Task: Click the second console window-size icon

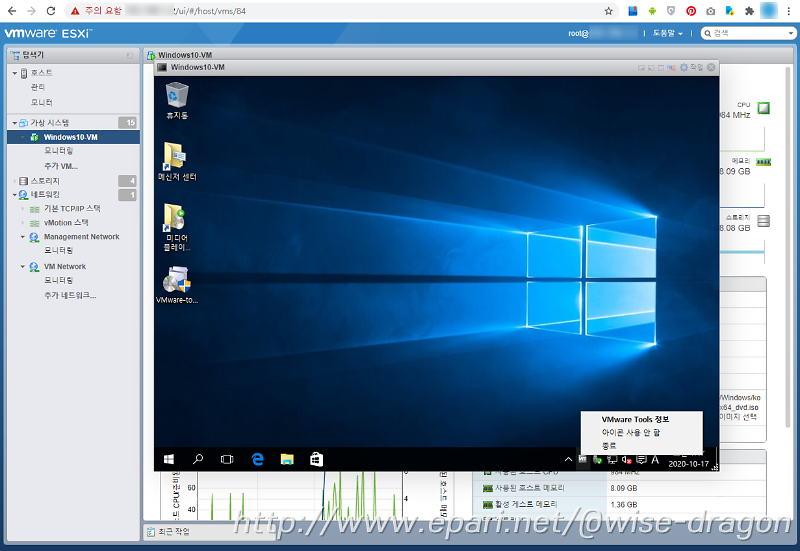Action: click(x=651, y=67)
